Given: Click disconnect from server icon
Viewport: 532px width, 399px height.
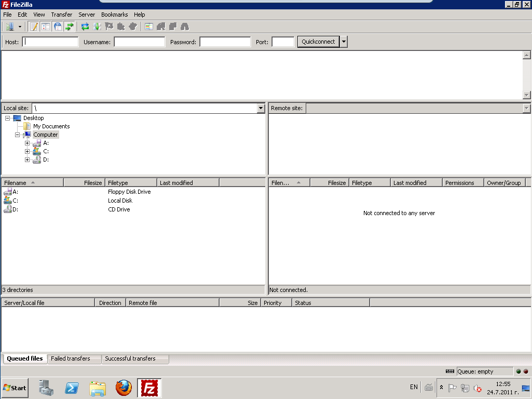Looking at the screenshot, I should (121, 26).
